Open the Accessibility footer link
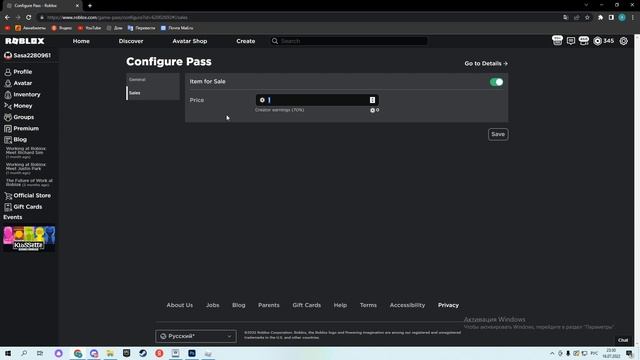The height and width of the screenshot is (360, 640). 407,305
